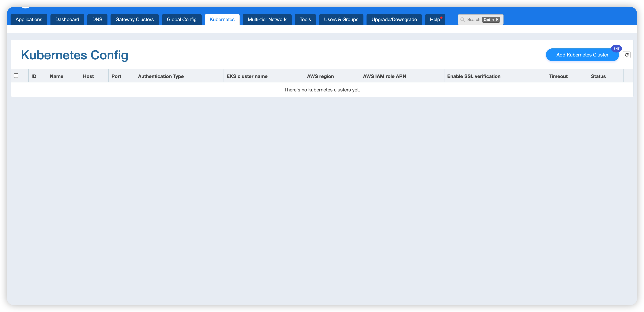Open the Gateway Clusters tab
Screen dimensions: 644x312
(x=135, y=20)
